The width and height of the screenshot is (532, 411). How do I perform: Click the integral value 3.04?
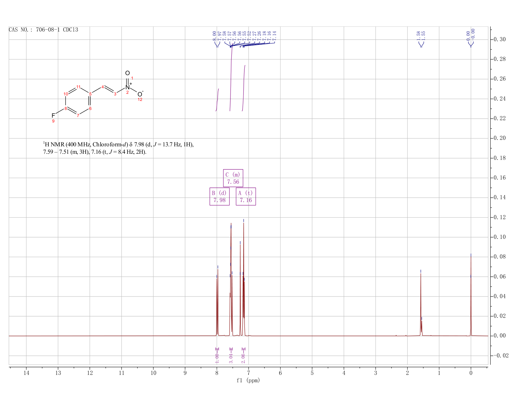(x=231, y=358)
